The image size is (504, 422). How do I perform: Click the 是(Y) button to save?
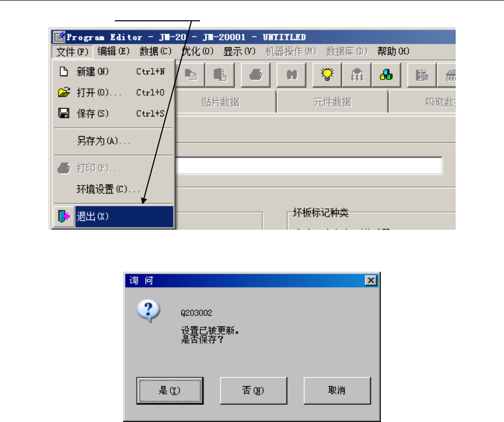coord(170,390)
